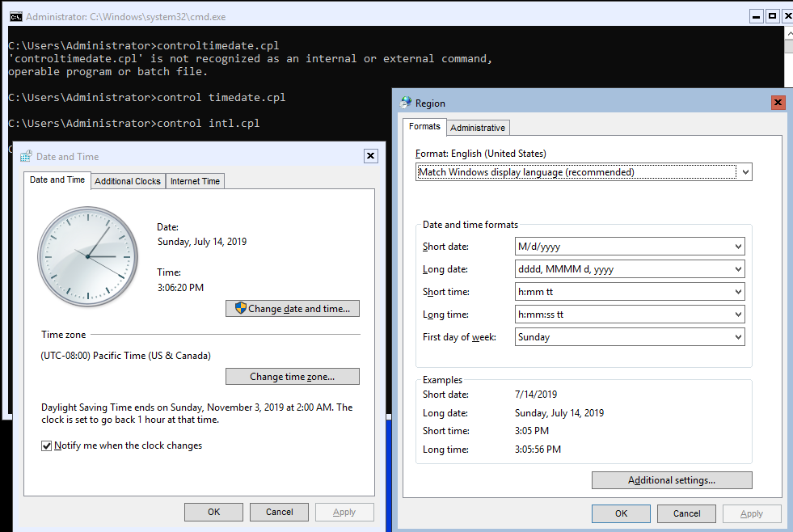Open Additional settings in Region
793x532 pixels.
pos(672,480)
